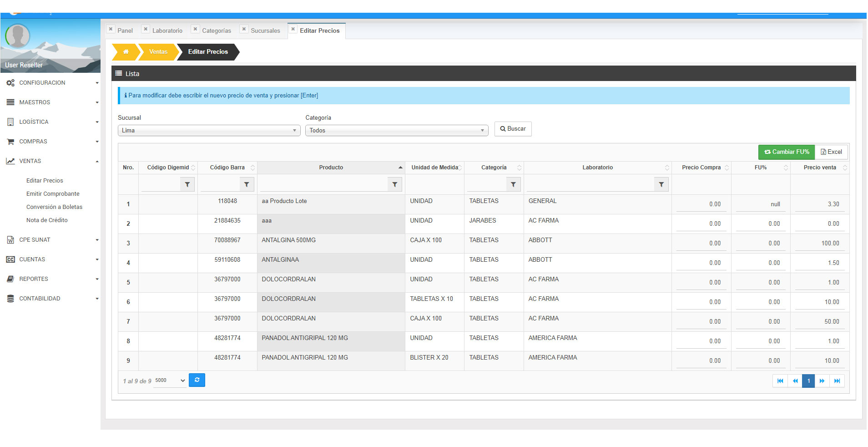
Task: Switch to the Laboratorio tab
Action: pyautogui.click(x=167, y=31)
